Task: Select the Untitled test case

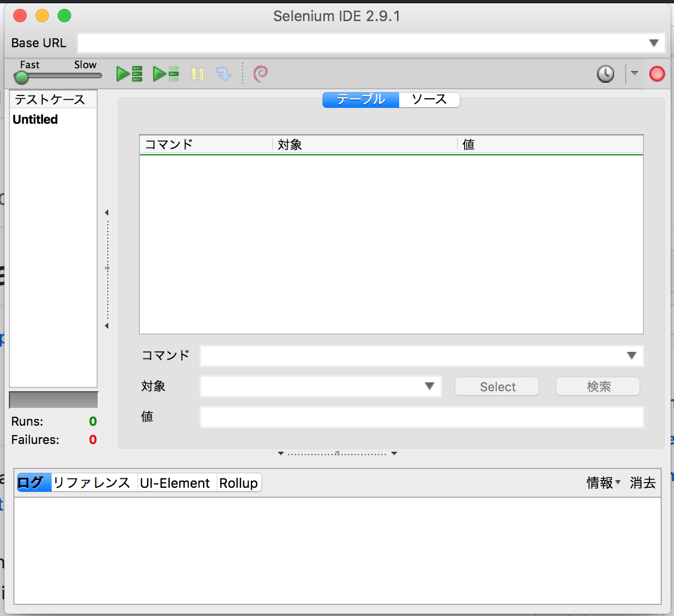Action: (34, 119)
